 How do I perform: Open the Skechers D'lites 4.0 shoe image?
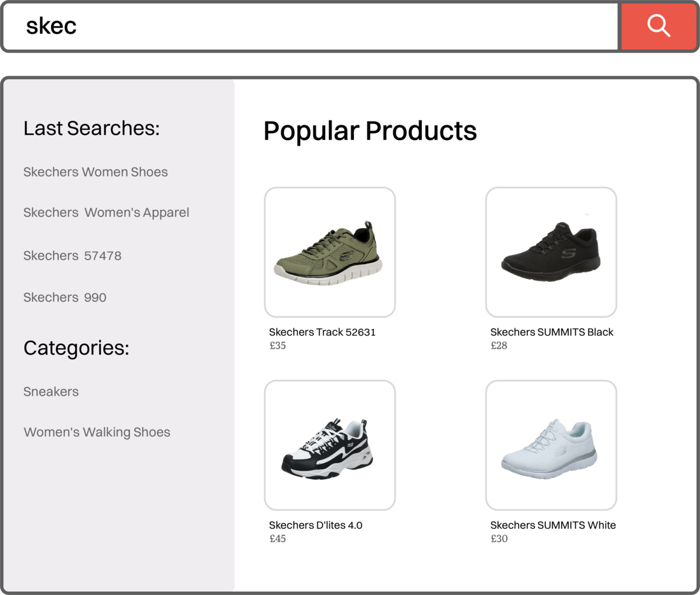(x=330, y=445)
